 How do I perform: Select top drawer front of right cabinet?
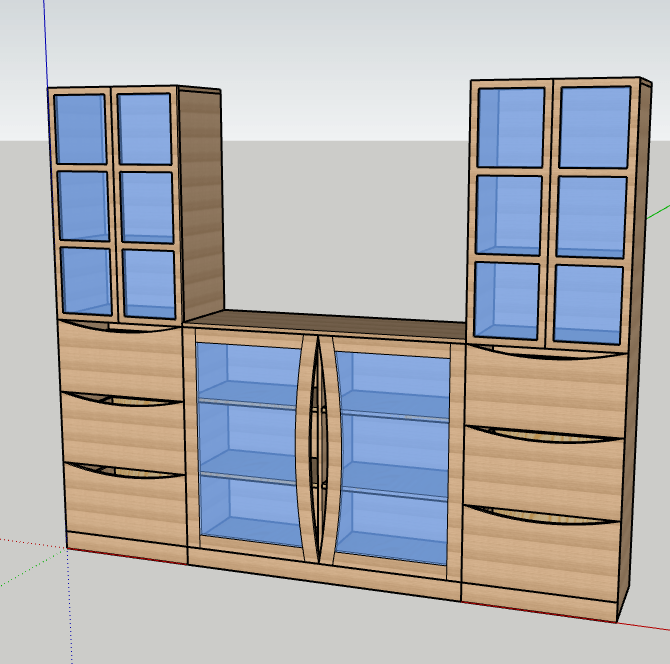(x=545, y=393)
